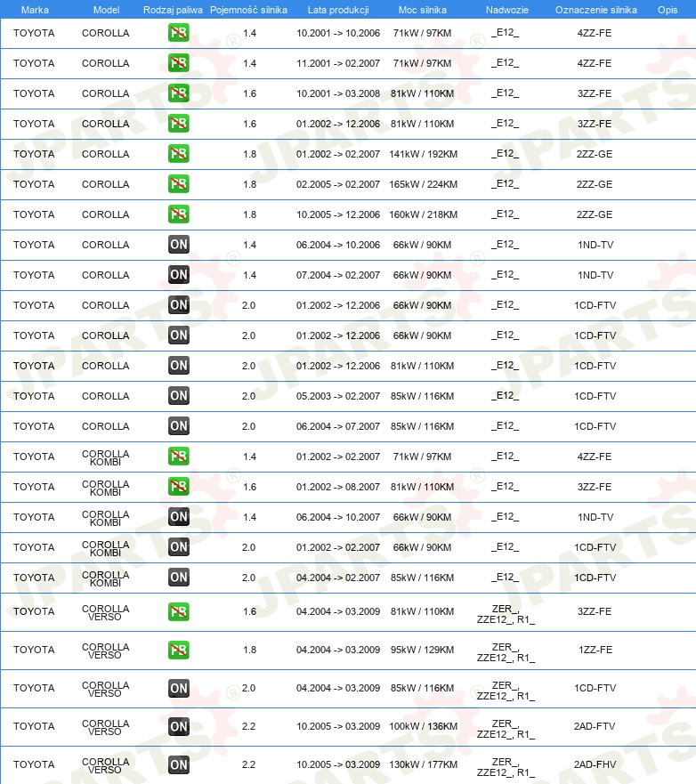
Task: Select the date cell 02.2005 -> 02.2007
Action: pos(338,184)
